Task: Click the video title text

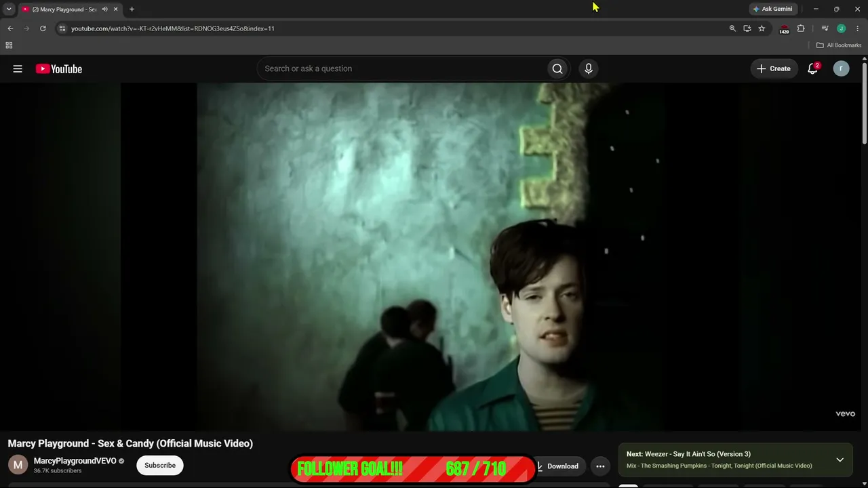Action: [x=130, y=443]
